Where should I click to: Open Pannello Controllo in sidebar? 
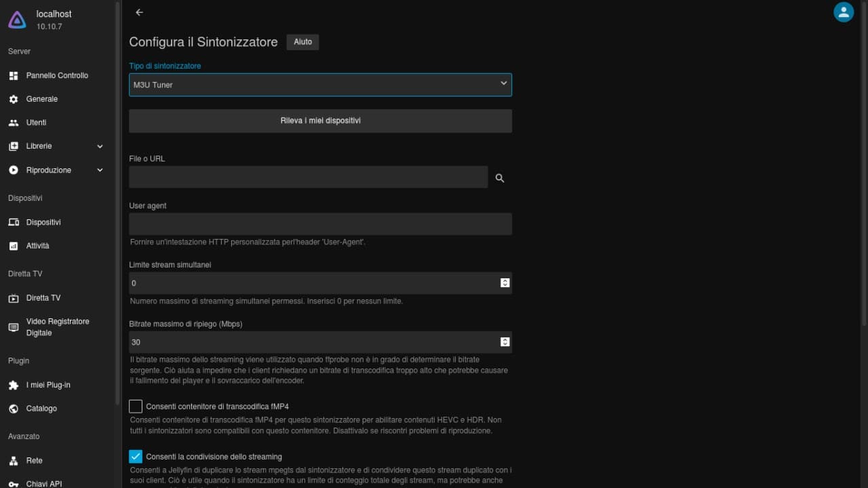click(57, 75)
